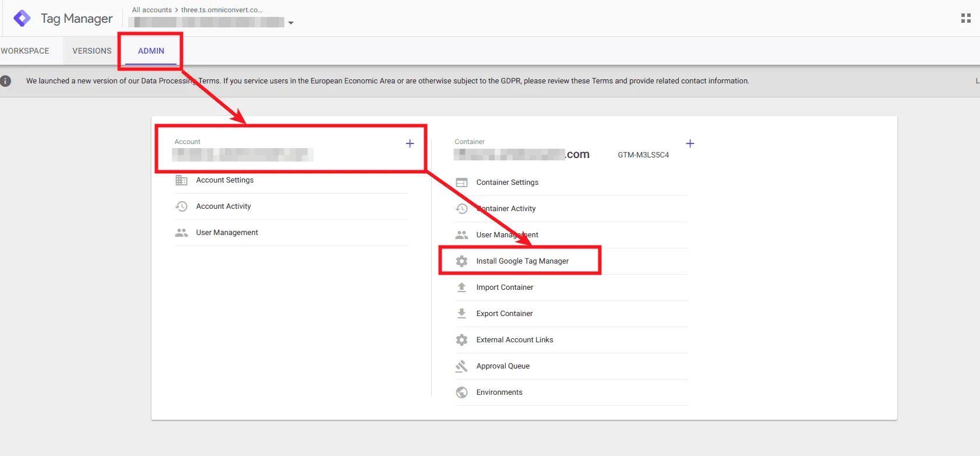Click the Export Container download icon
The image size is (980, 456).
(461, 314)
